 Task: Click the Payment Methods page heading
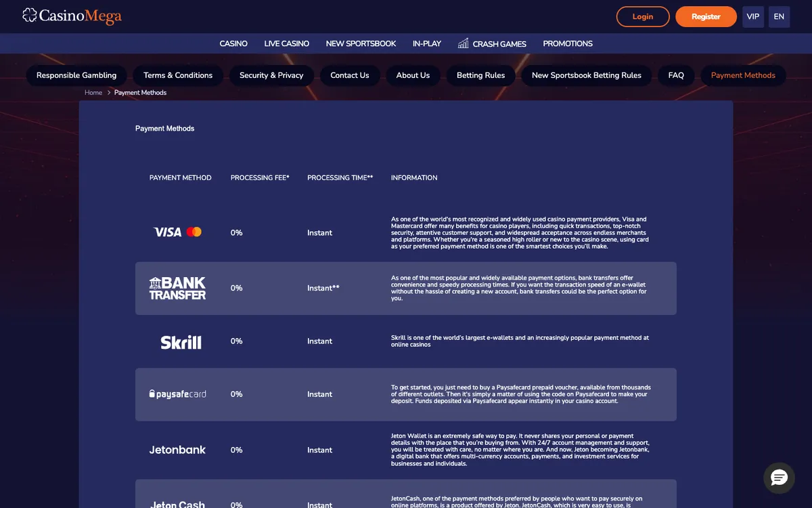(x=164, y=129)
